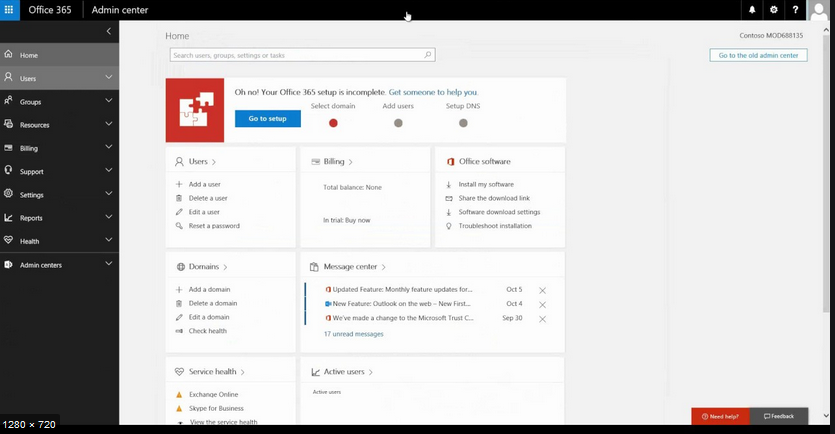This screenshot has height=434, width=835.
Task: Click the Buy now trial link
Action: (x=357, y=220)
